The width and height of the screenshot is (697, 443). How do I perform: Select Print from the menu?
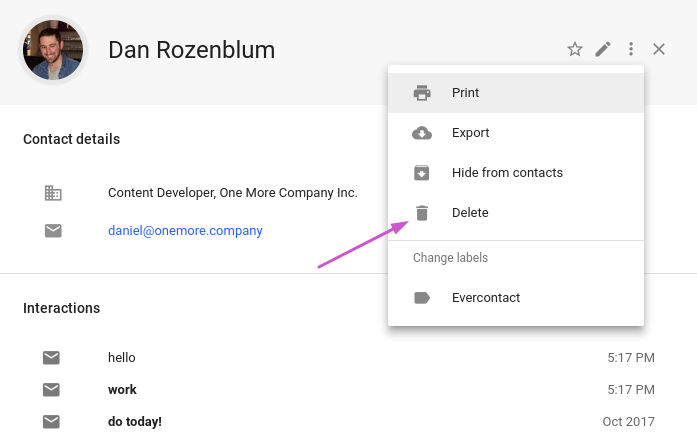pyautogui.click(x=516, y=93)
